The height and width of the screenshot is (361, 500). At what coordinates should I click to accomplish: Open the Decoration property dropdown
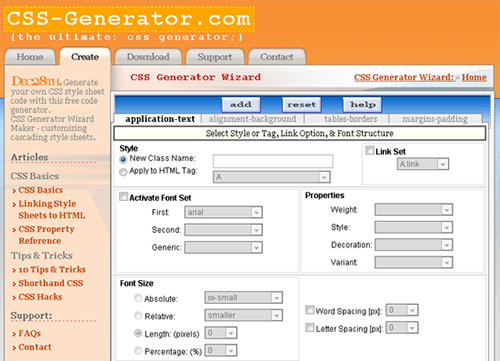[414, 245]
